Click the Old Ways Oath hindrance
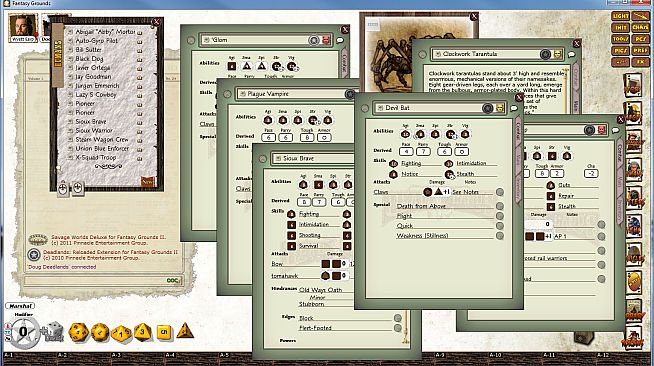Viewport: 654px width, 366px height. (x=320, y=290)
